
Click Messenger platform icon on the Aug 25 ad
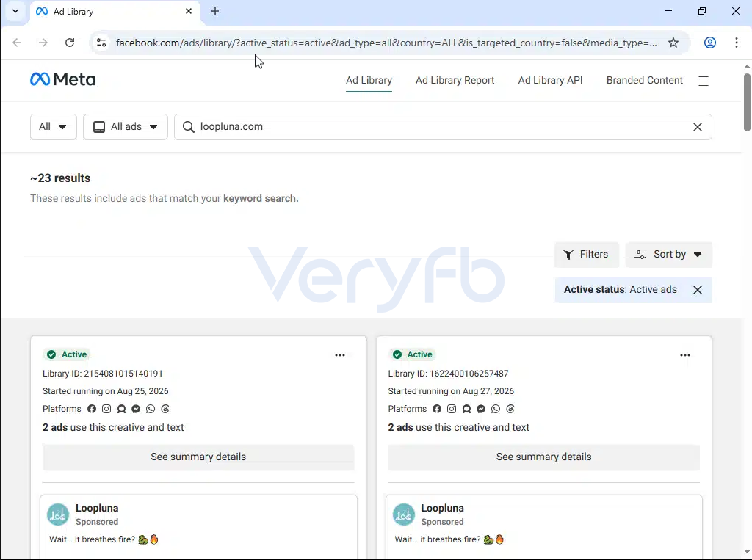(x=136, y=409)
